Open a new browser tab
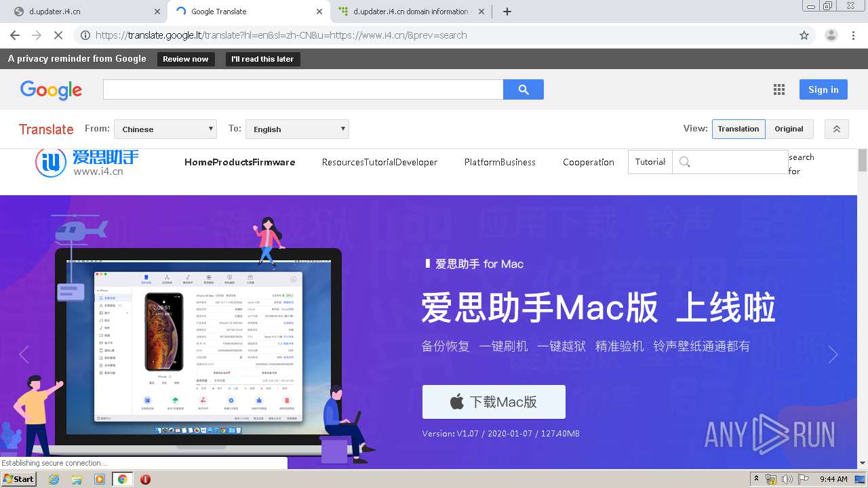The image size is (868, 488). (507, 12)
